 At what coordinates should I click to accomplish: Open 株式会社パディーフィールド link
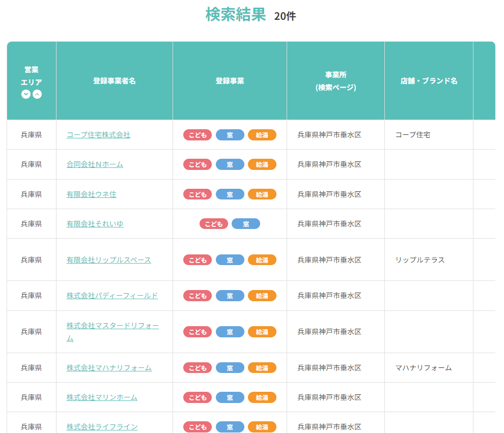[112, 296]
